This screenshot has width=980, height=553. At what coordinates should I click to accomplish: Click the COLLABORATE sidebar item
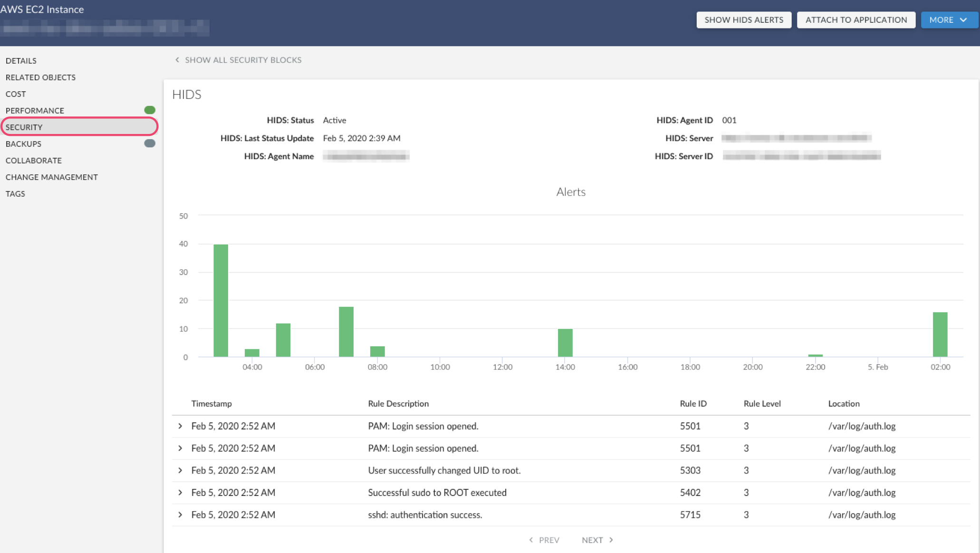point(34,160)
